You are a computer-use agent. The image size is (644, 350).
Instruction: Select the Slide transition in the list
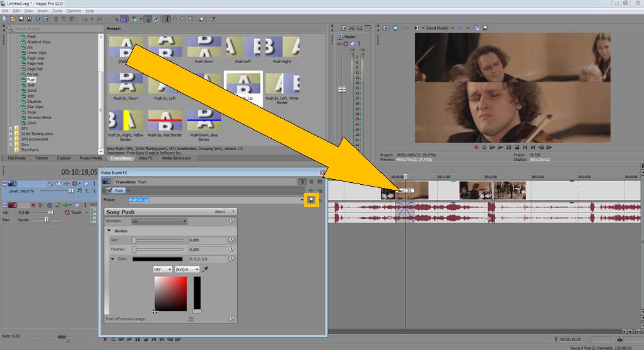tap(31, 85)
